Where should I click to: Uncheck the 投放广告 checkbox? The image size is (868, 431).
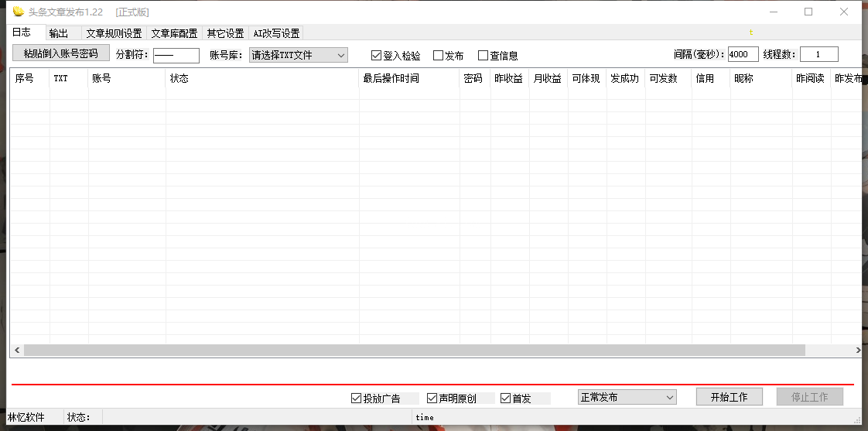(x=357, y=399)
